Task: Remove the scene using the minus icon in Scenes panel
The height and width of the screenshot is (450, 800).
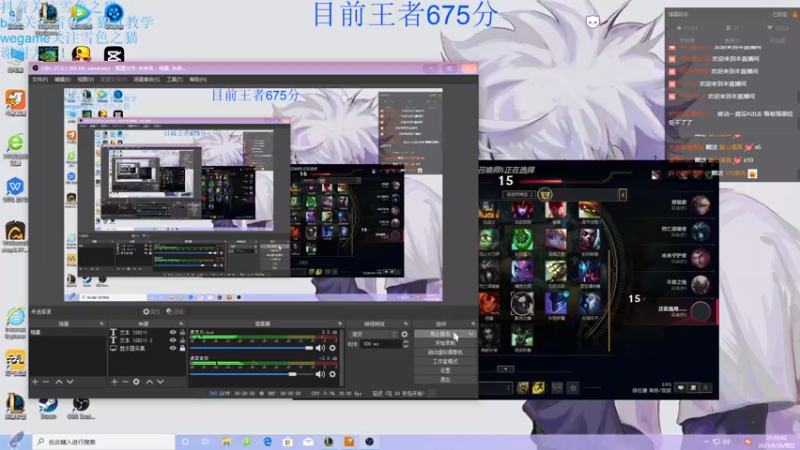Action: click(46, 382)
